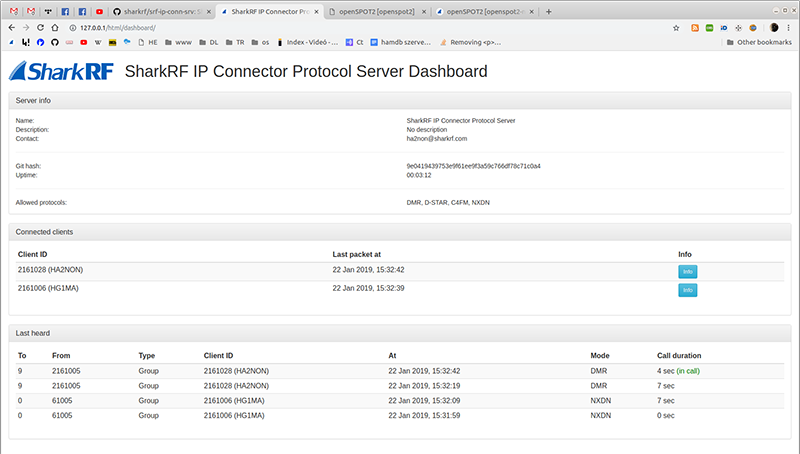Click the SharkRF logo
Image resolution: width=800 pixels, height=454 pixels.
(61, 71)
